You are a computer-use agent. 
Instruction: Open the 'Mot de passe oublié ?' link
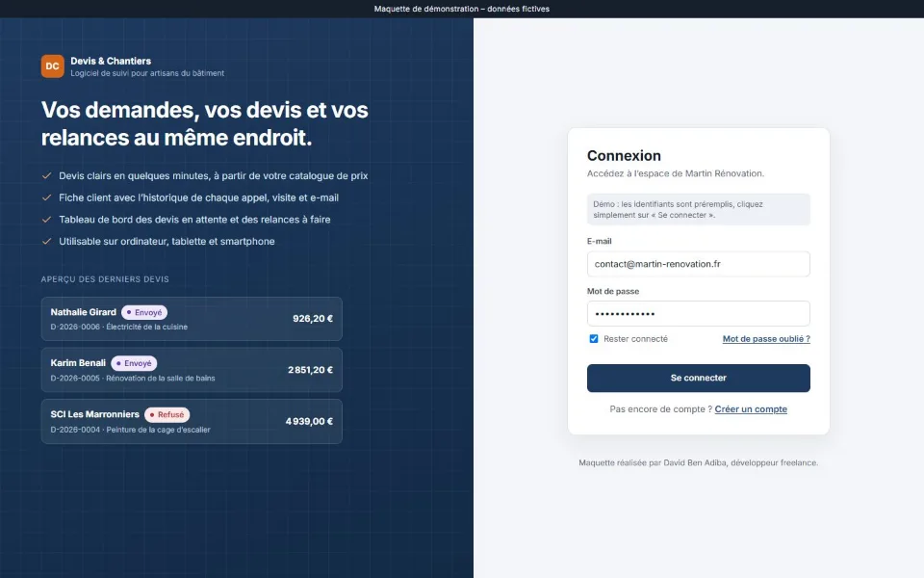pos(766,338)
